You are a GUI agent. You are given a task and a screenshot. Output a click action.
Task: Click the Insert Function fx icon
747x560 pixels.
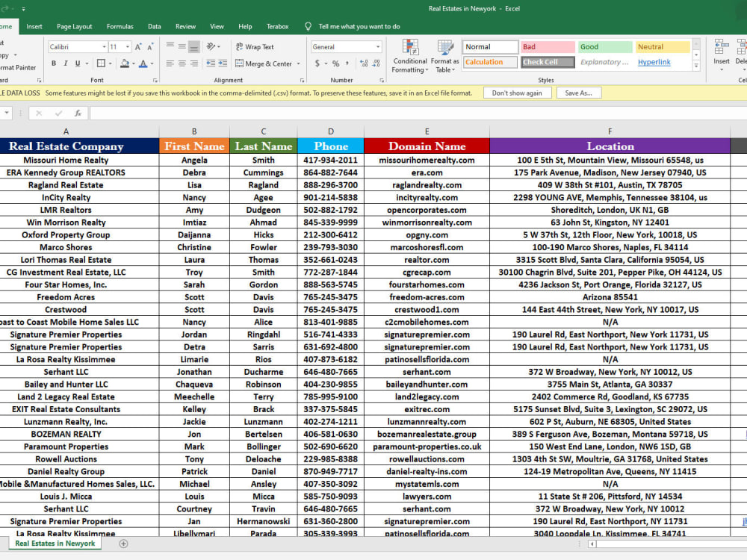[78, 113]
